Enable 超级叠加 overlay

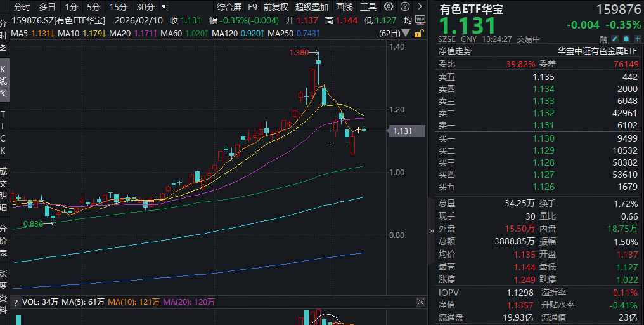312,7
